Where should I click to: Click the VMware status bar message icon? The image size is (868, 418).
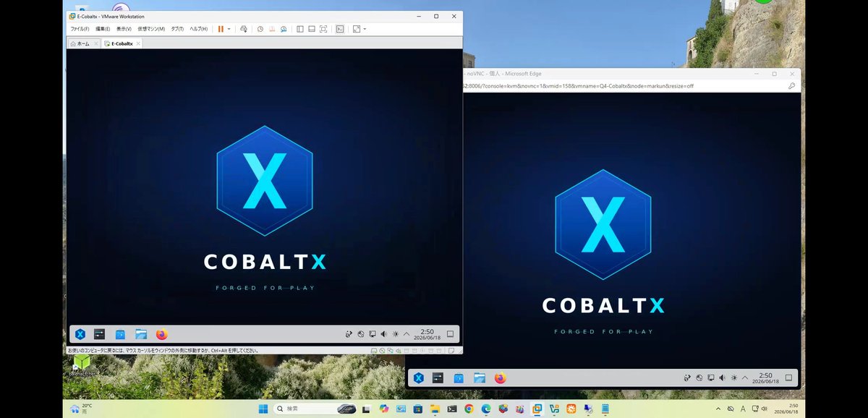click(450, 351)
